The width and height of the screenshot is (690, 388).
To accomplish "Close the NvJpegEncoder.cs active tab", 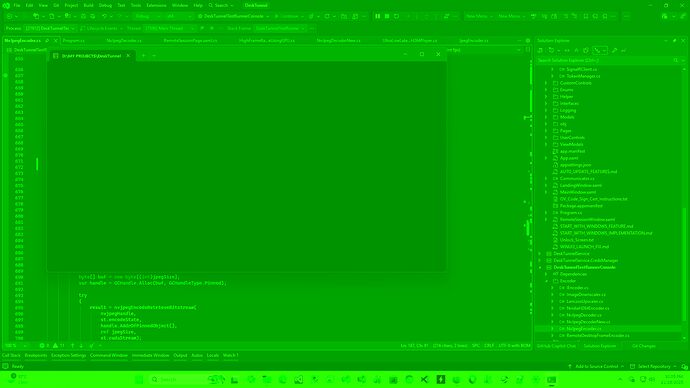I will coord(55,40).
